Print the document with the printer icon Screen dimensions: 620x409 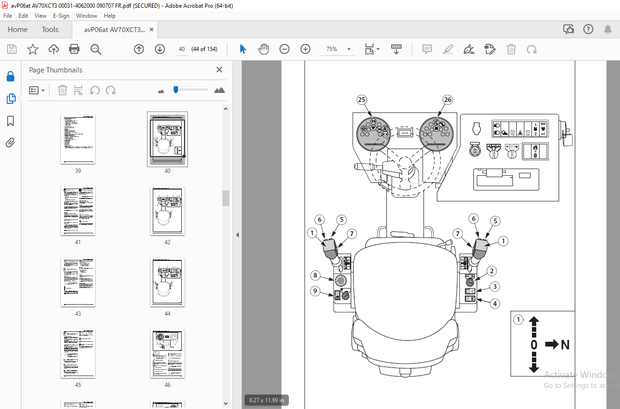75,49
